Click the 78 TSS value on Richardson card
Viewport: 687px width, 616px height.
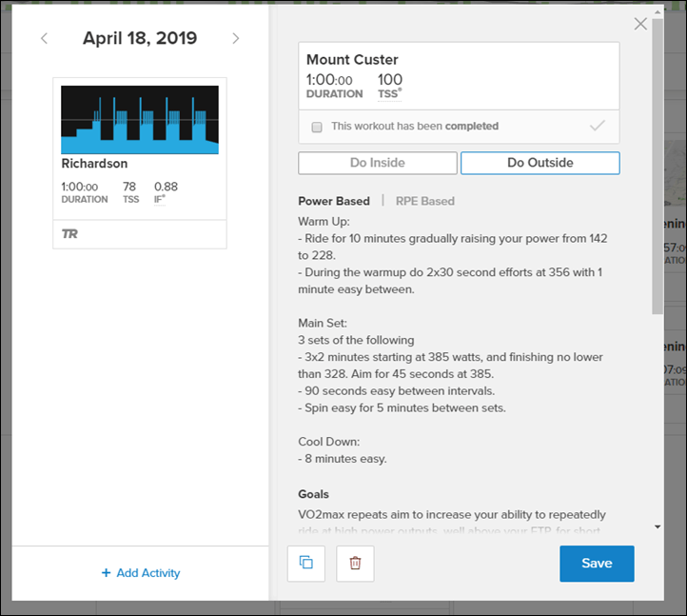click(129, 187)
